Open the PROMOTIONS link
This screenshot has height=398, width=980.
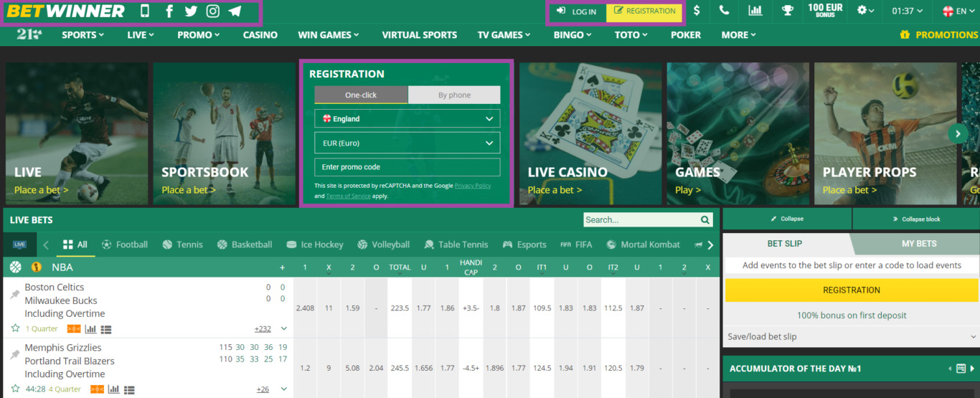coord(939,34)
